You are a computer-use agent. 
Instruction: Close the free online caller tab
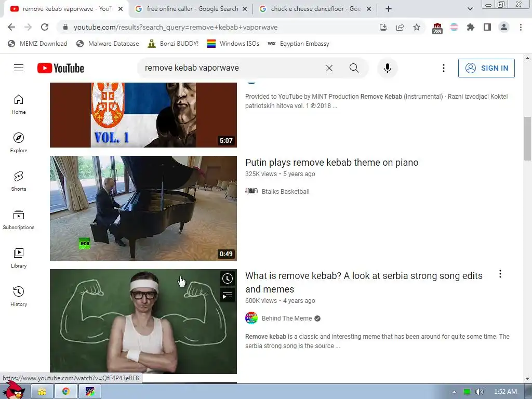tap(245, 9)
